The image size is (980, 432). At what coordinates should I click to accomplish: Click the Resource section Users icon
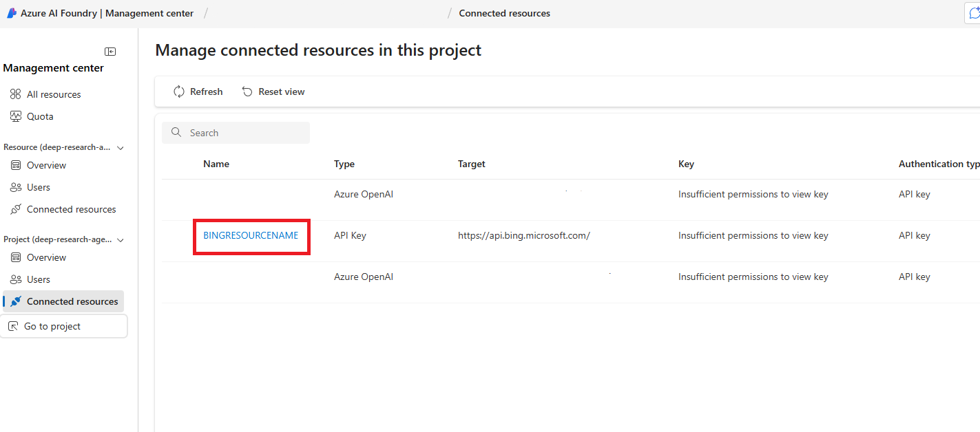click(x=15, y=187)
